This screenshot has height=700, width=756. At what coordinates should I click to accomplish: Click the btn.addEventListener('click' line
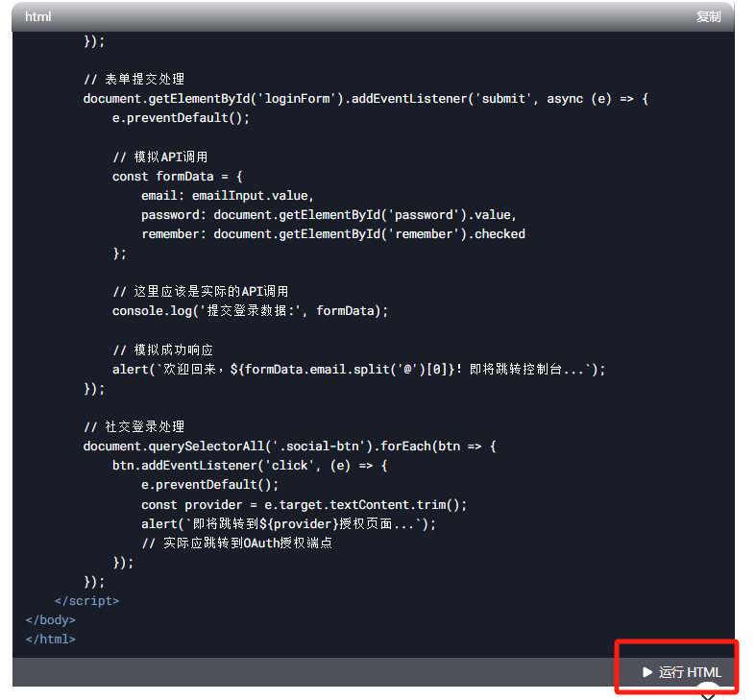tap(250, 466)
